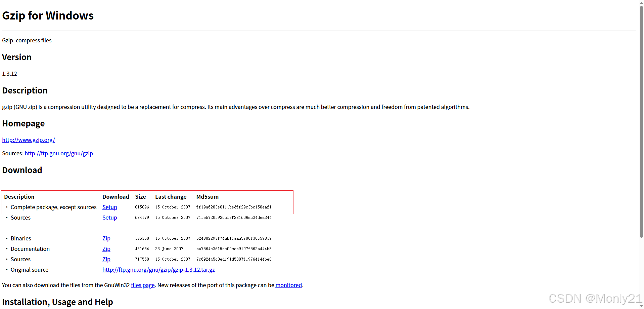The width and height of the screenshot is (644, 309).
Task: Download the Documentation Zip file
Action: 106,249
